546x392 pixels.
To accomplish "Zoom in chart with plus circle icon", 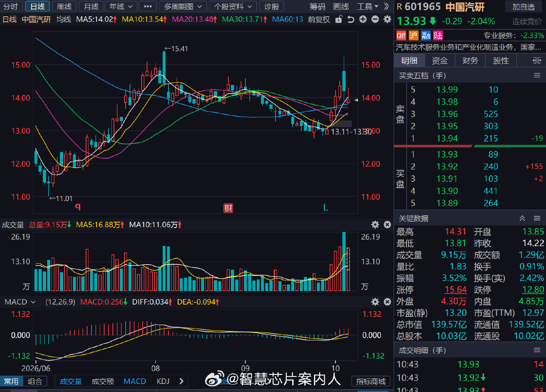I will tap(363, 19).
